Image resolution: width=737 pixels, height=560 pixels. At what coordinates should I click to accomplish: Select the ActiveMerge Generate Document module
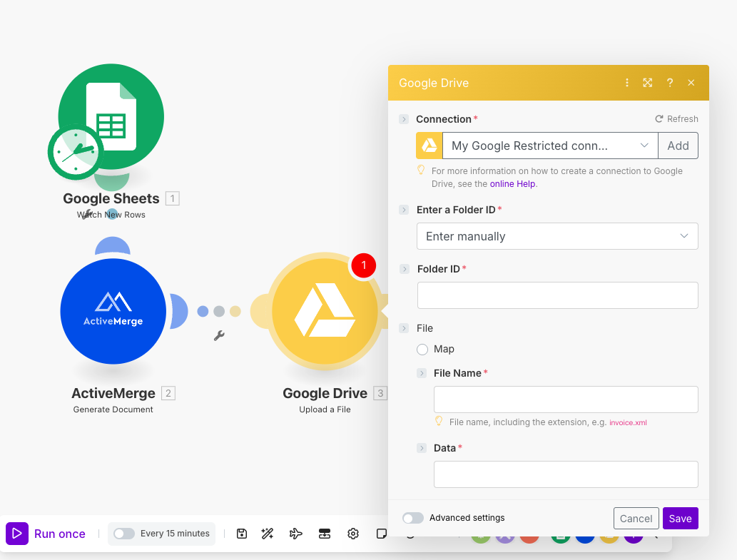pos(113,311)
